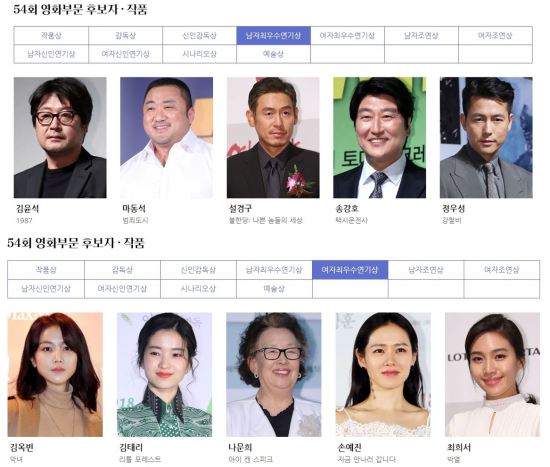Click the photo above the 김태리 caption
The image size is (550, 467).
coord(164,375)
